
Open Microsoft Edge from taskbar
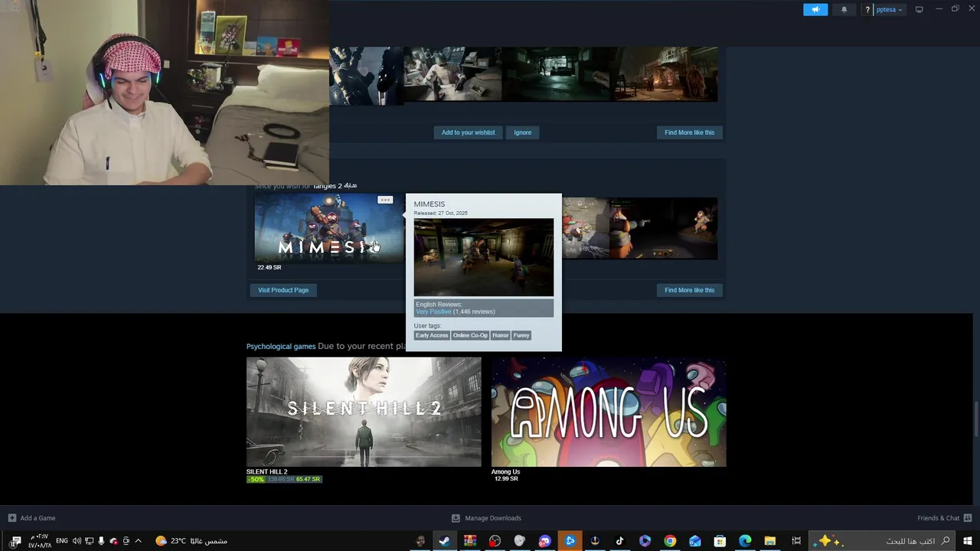[x=745, y=541]
